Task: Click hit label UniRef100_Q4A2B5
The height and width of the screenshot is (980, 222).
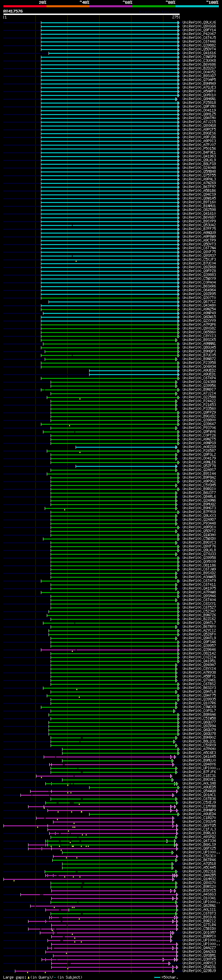Action: point(199,875)
